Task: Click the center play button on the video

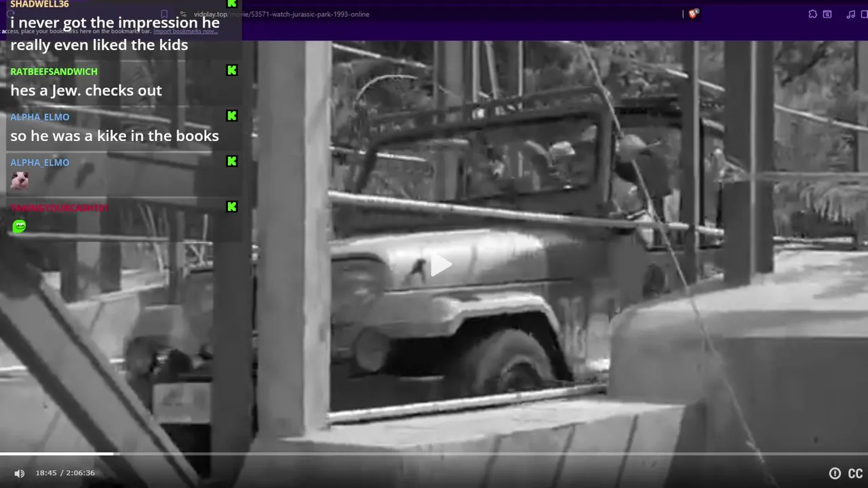Action: (x=441, y=265)
